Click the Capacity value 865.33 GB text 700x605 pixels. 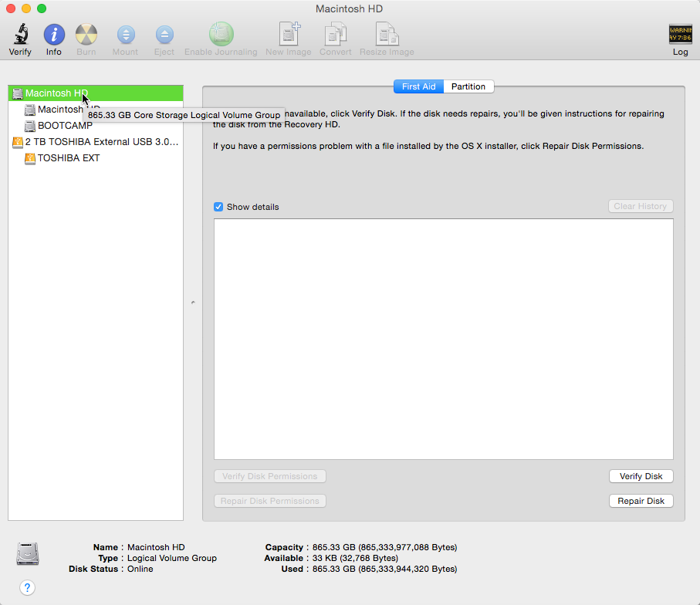point(385,547)
